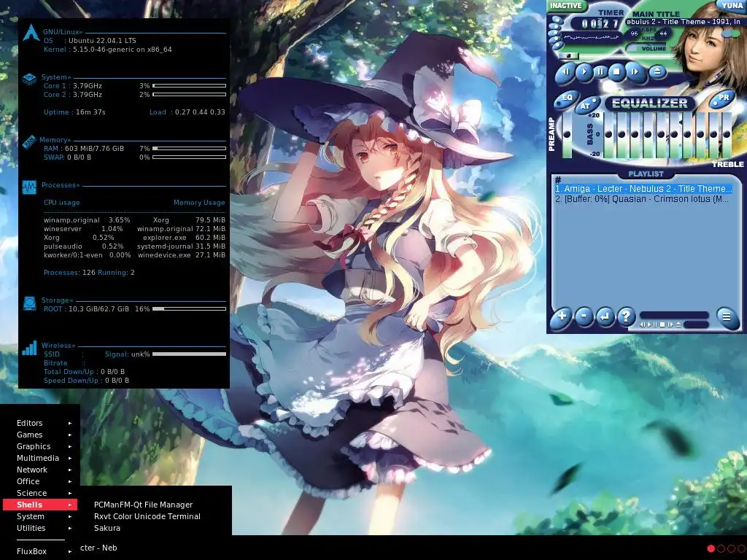
Task: Click the return-arrow Select button in playlist
Action: click(605, 316)
